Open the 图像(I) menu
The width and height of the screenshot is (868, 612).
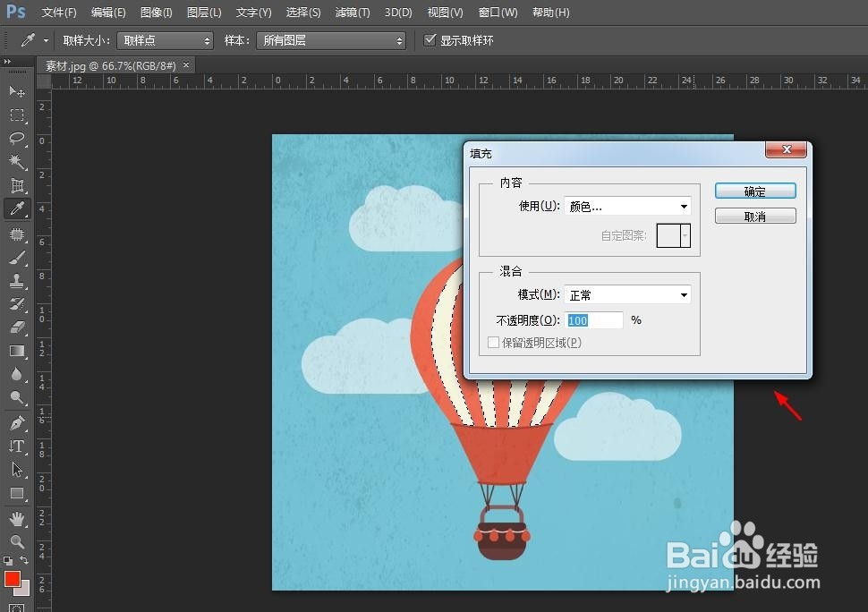tap(156, 13)
